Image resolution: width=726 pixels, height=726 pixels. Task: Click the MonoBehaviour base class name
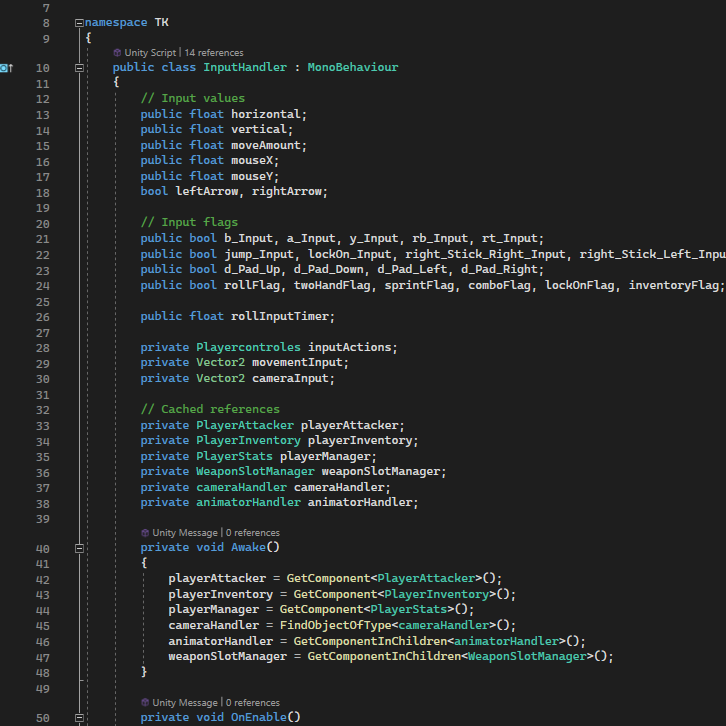tap(353, 67)
